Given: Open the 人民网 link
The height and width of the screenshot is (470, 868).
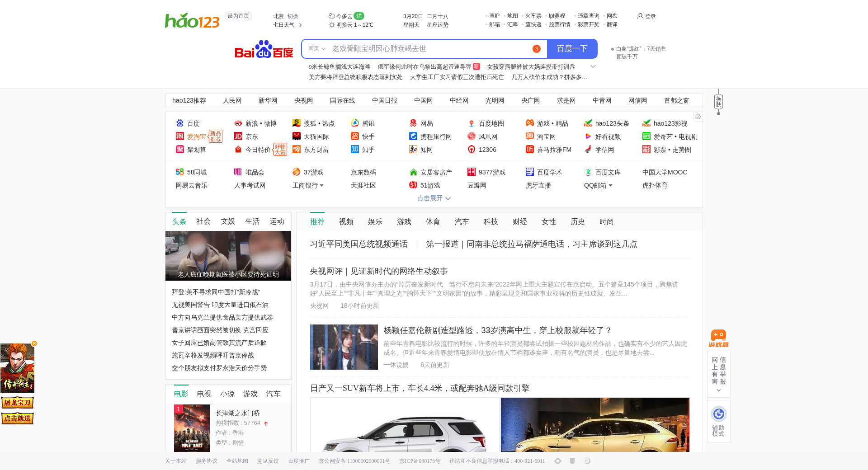Looking at the screenshot, I should click(x=232, y=100).
